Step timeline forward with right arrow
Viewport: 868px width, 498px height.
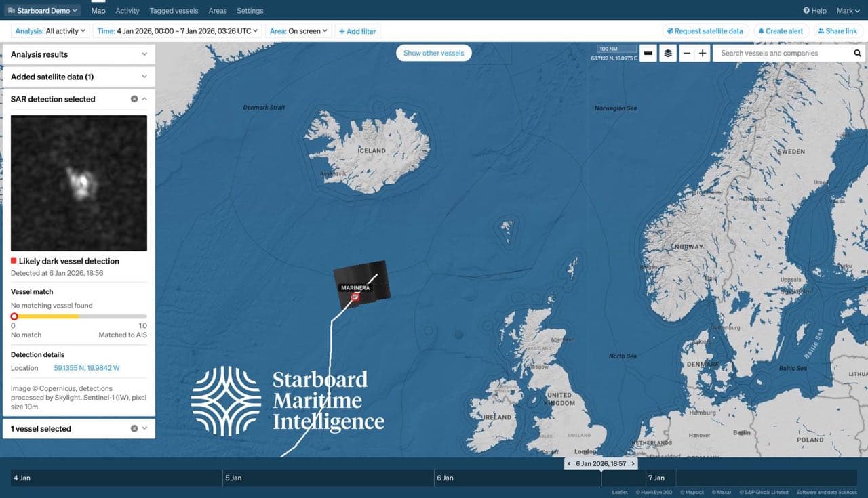633,464
